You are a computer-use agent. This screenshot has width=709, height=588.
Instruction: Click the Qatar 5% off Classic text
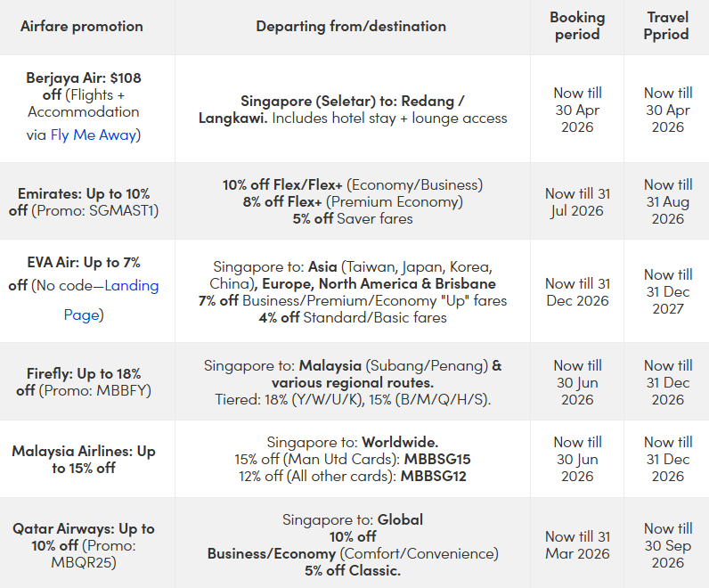point(352,570)
